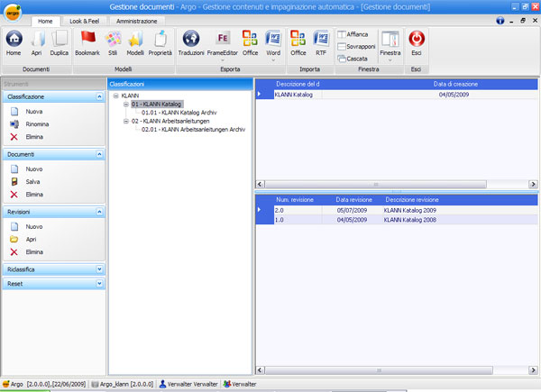Click Nuovo under Documenti

click(27, 169)
